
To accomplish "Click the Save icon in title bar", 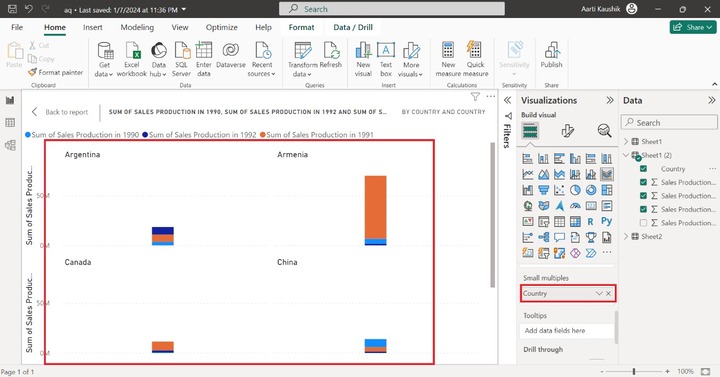I will coord(12,9).
